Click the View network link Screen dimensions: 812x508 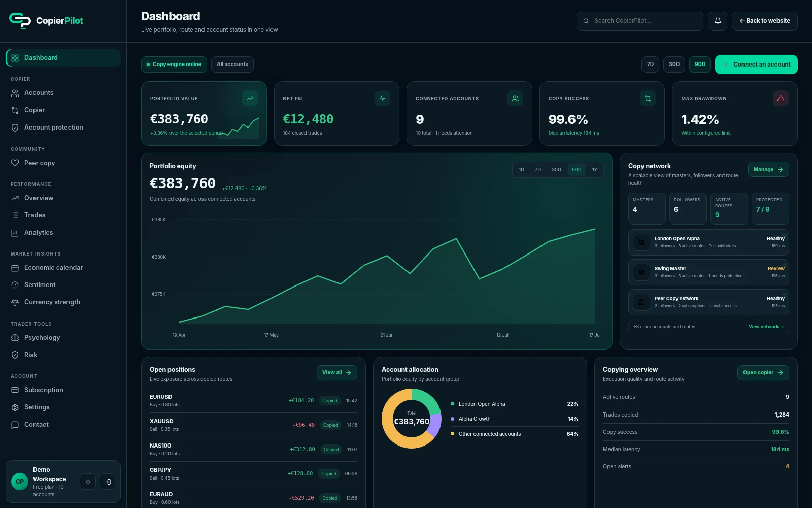(x=766, y=327)
